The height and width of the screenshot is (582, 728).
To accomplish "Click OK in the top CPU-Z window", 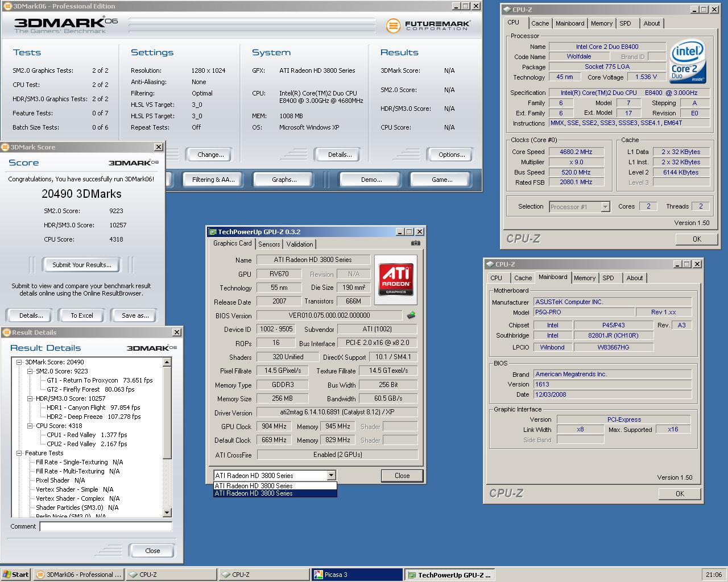I will [x=697, y=239].
